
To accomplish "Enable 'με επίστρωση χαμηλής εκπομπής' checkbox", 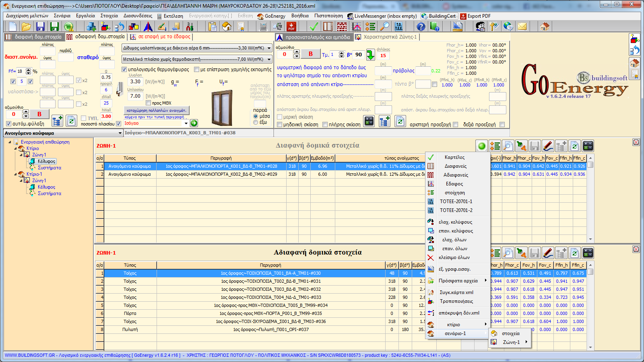I will 197,70.
